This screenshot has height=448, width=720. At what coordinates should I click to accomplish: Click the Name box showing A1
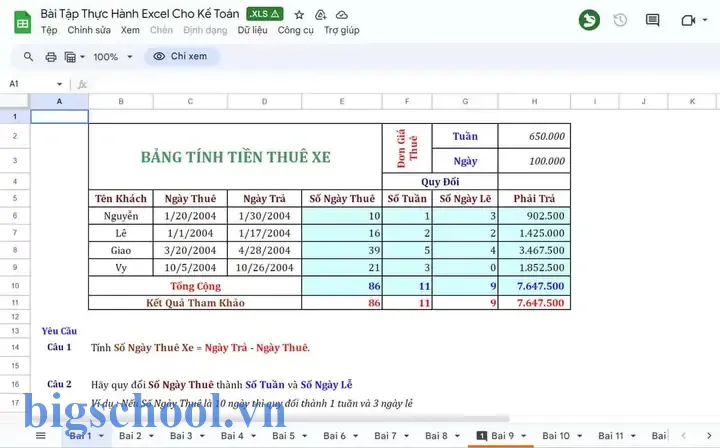tap(29, 84)
